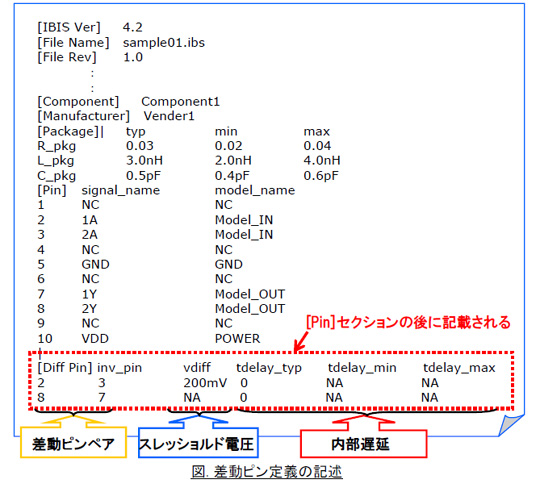Select the VDD signal name on pin 10
Image resolution: width=540 pixels, height=488 pixels.
click(95, 339)
